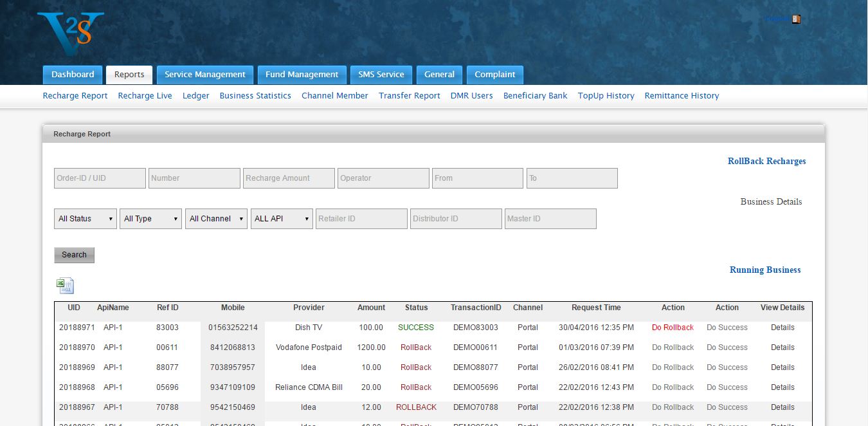Open the Fund Management tab
868x426 pixels.
click(302, 75)
